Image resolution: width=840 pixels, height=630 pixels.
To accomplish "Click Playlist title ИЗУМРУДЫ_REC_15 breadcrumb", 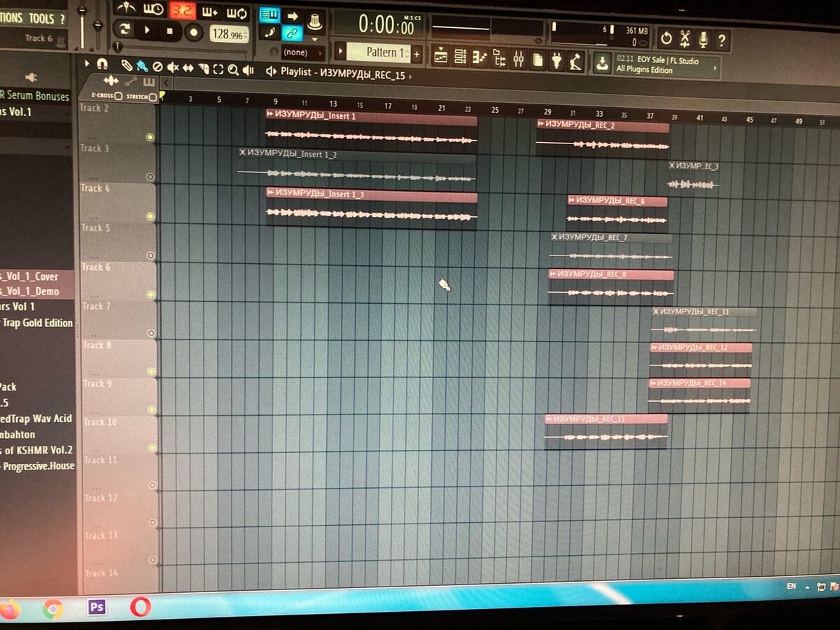I will point(362,74).
